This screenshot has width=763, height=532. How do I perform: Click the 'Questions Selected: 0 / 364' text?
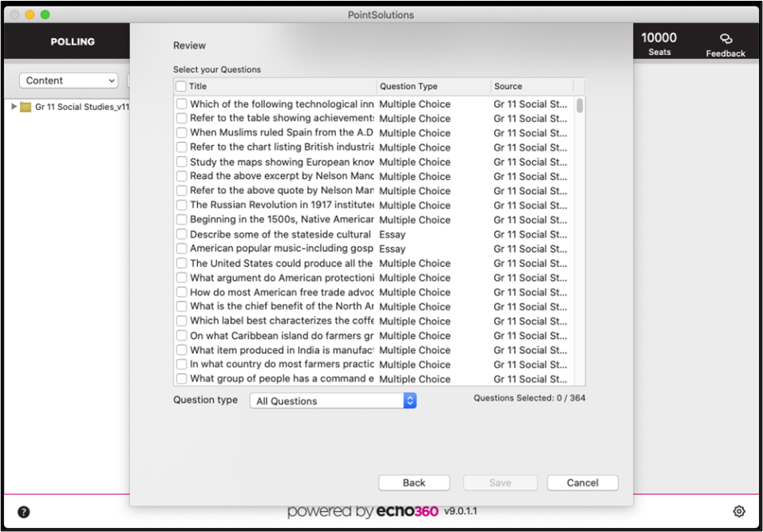coord(529,398)
